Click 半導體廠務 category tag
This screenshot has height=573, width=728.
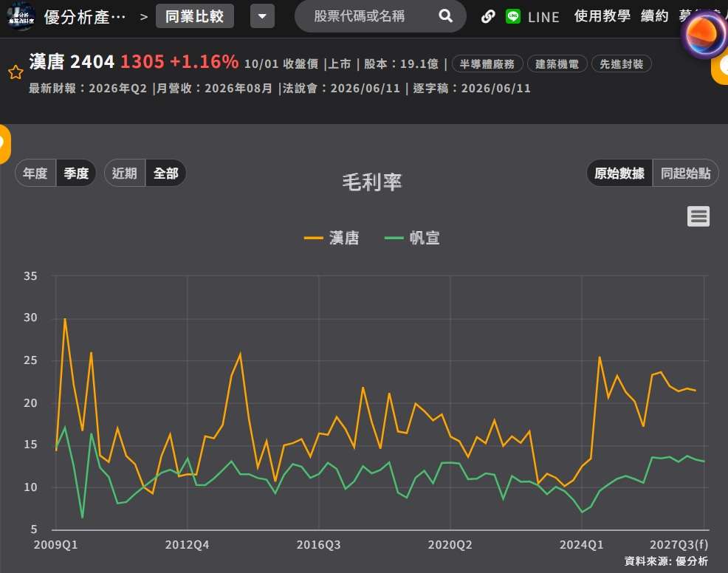[487, 64]
